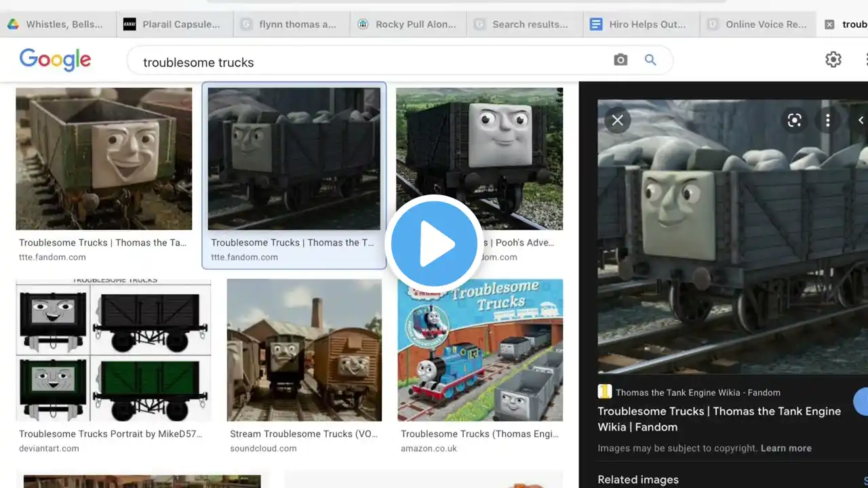Open Google Lens visual search icon
Screen dimensions: 868x488
(x=795, y=120)
